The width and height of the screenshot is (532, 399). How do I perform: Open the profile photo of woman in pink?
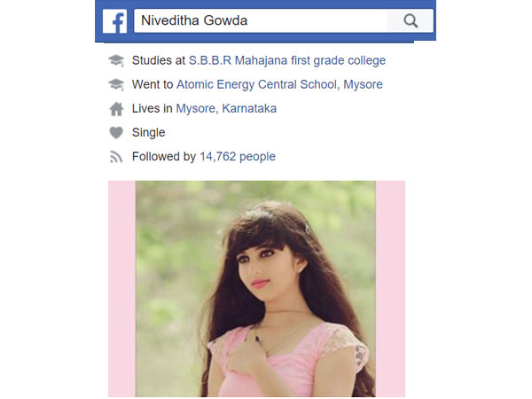(x=255, y=289)
